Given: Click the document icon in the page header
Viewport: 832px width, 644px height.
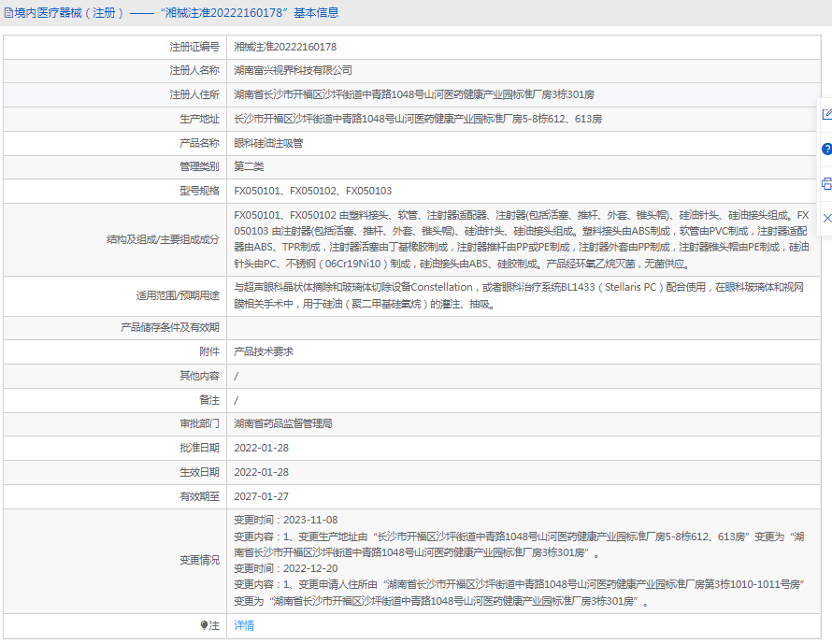Looking at the screenshot, I should coord(8,13).
